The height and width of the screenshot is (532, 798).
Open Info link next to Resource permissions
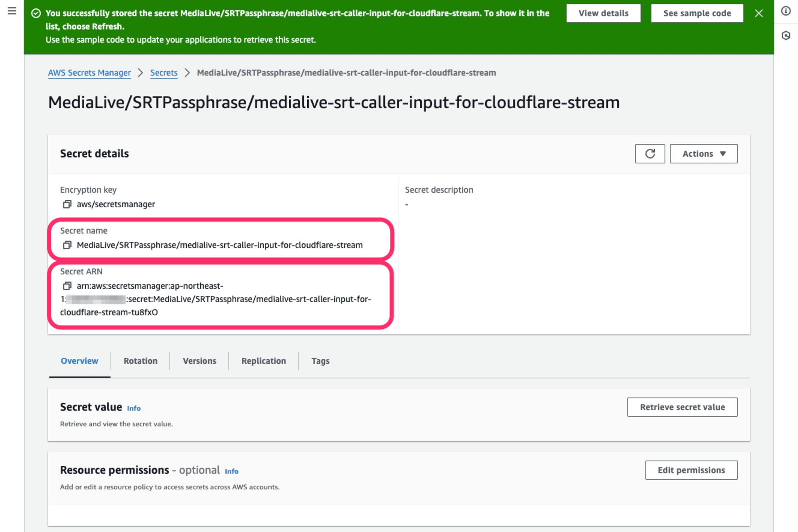click(231, 471)
